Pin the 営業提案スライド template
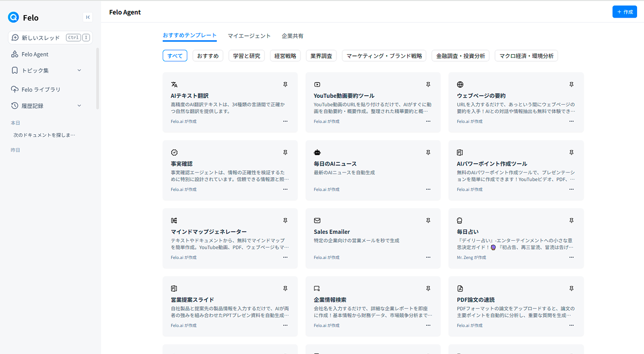644x354 pixels. 286,288
